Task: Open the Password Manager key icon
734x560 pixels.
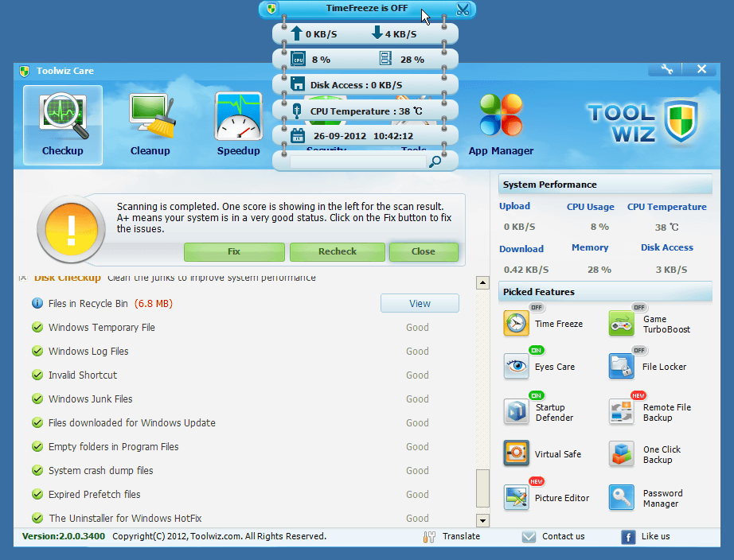Action: (x=622, y=498)
